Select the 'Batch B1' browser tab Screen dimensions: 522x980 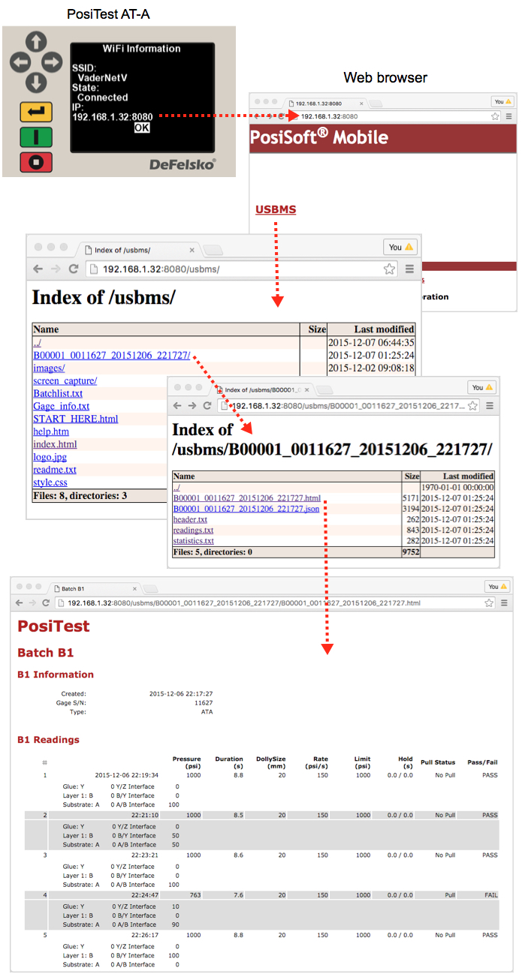(x=95, y=589)
